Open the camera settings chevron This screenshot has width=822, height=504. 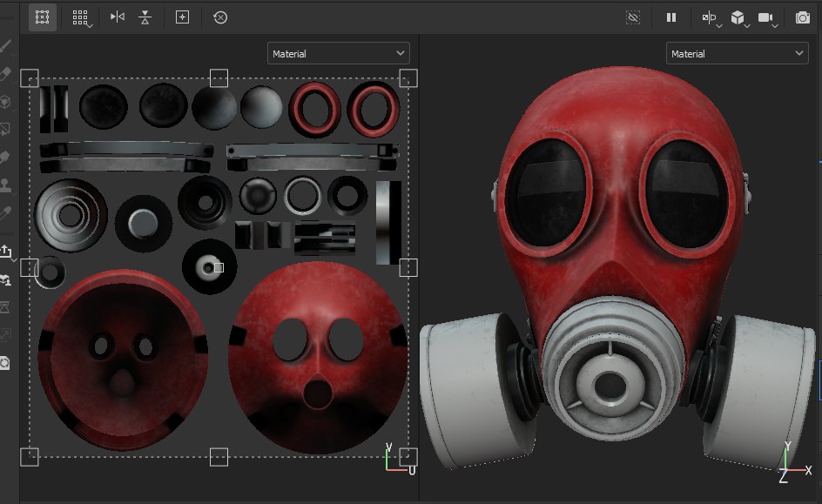click(774, 24)
